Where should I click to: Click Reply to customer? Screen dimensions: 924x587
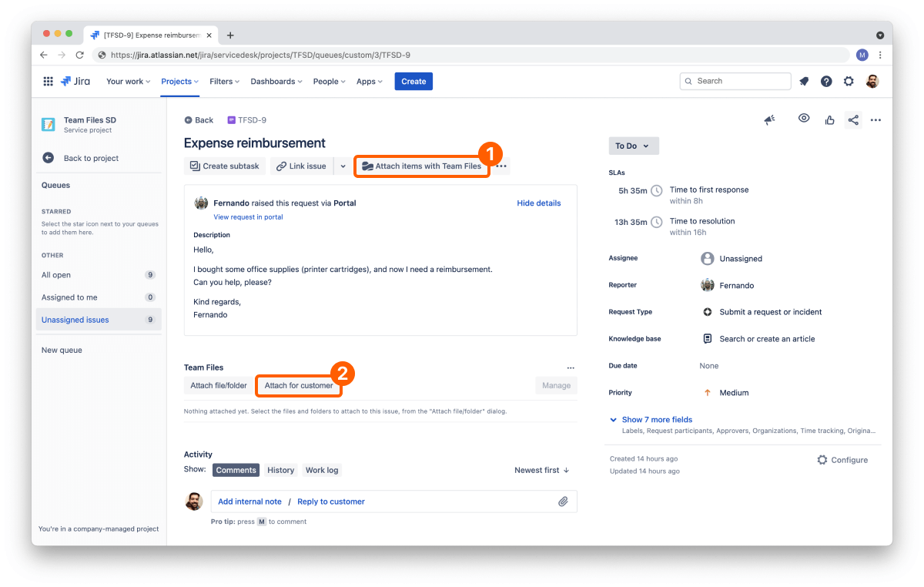pos(331,501)
